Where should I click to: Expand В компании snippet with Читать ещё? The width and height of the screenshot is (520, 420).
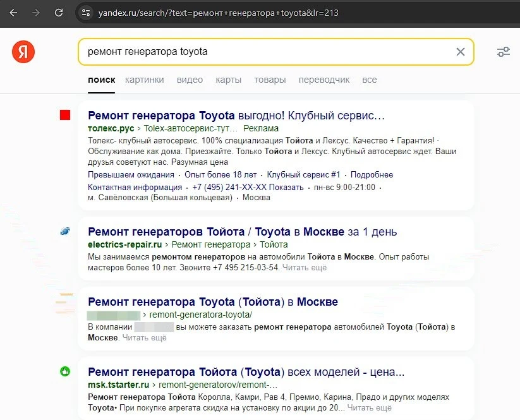(144, 338)
